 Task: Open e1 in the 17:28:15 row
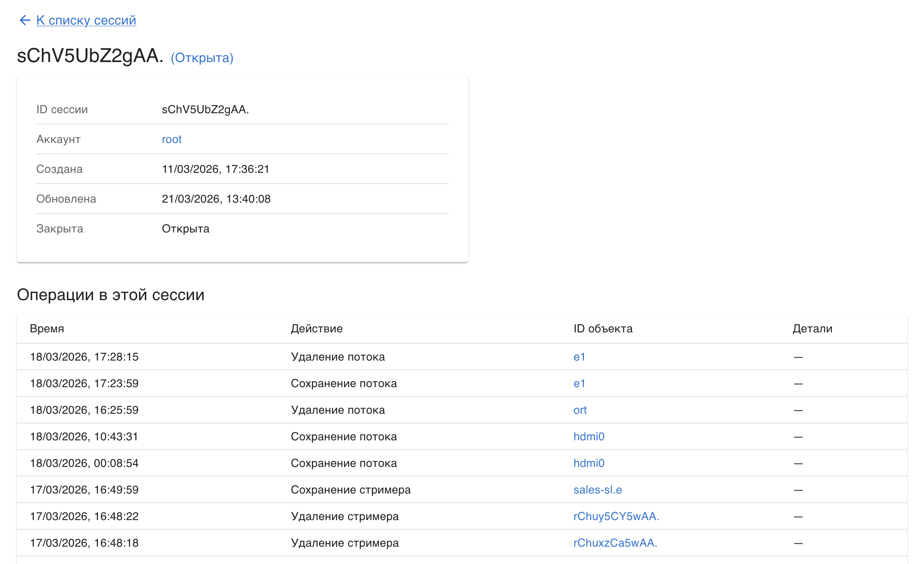(x=579, y=357)
